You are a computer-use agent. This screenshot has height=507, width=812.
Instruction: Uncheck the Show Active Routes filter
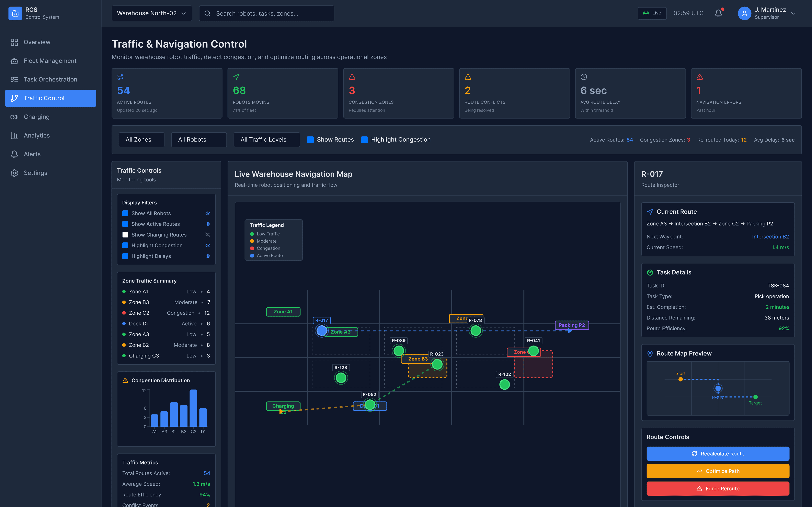click(x=125, y=224)
